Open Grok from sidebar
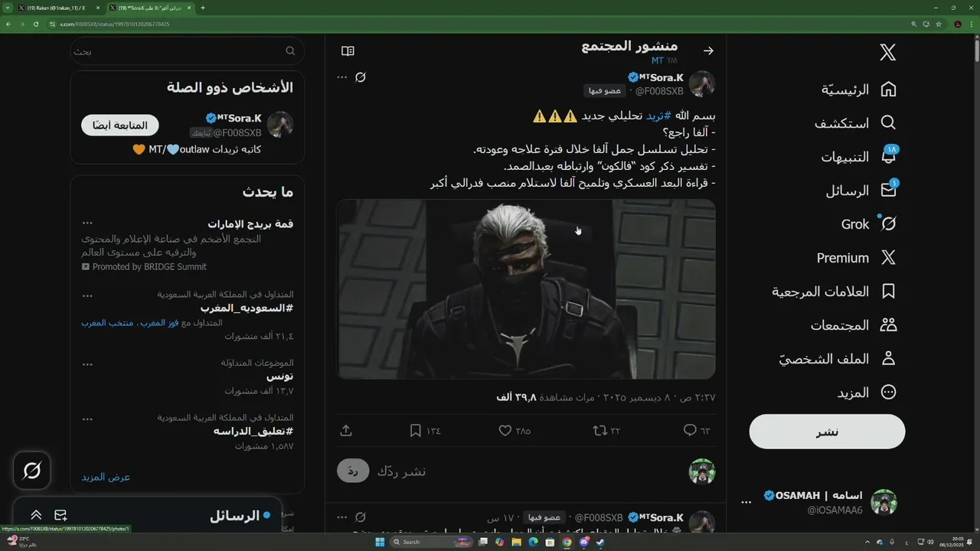The width and height of the screenshot is (980, 551). click(869, 224)
